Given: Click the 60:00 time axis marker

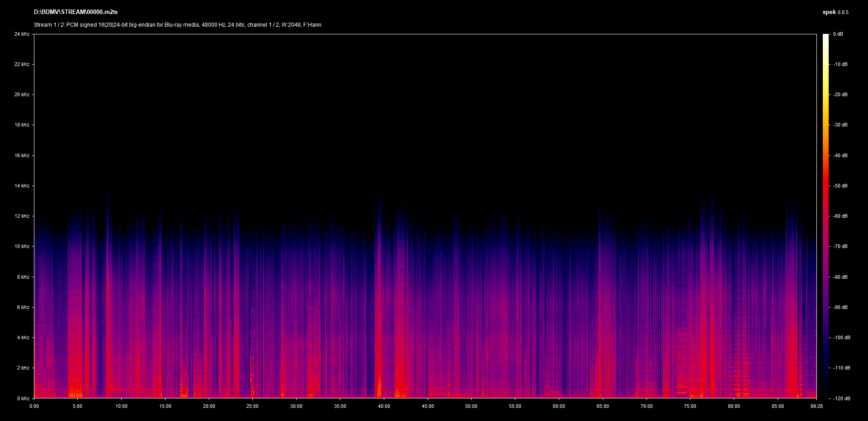Looking at the screenshot, I should tap(559, 406).
